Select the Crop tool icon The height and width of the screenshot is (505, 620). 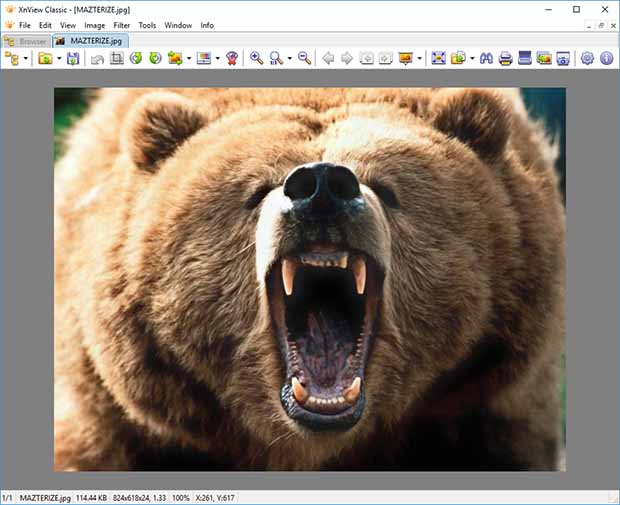117,59
